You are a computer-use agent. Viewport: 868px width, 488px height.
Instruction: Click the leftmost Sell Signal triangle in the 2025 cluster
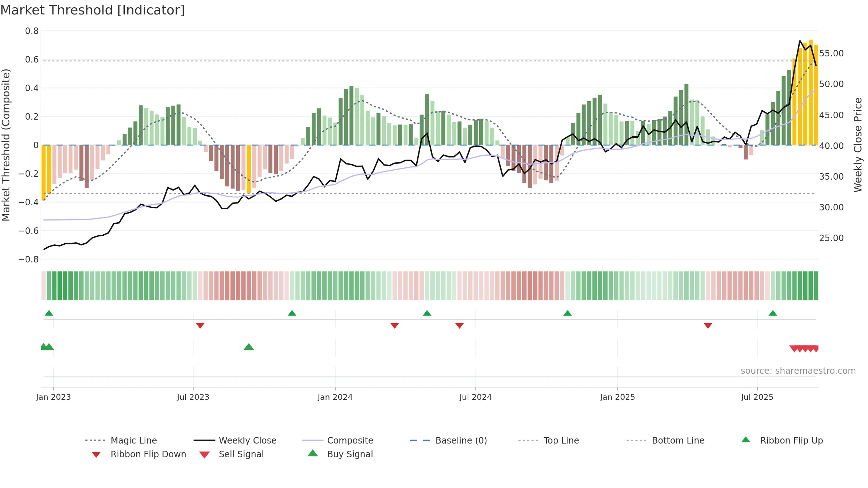coord(794,349)
